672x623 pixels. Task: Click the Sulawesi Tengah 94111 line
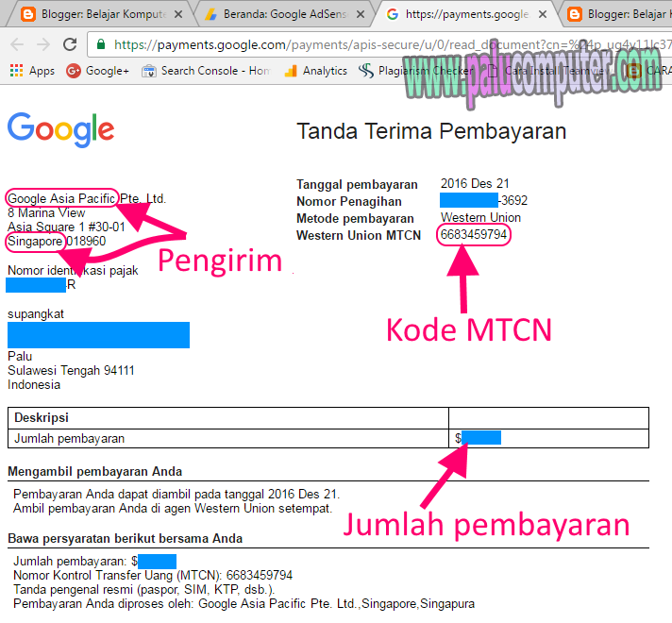(x=71, y=370)
